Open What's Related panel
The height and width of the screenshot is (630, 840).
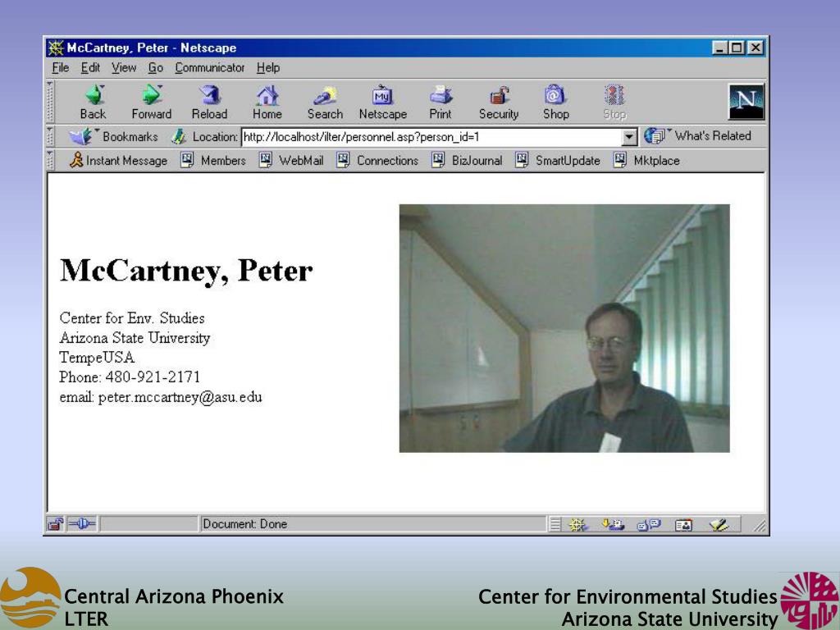[x=697, y=136]
